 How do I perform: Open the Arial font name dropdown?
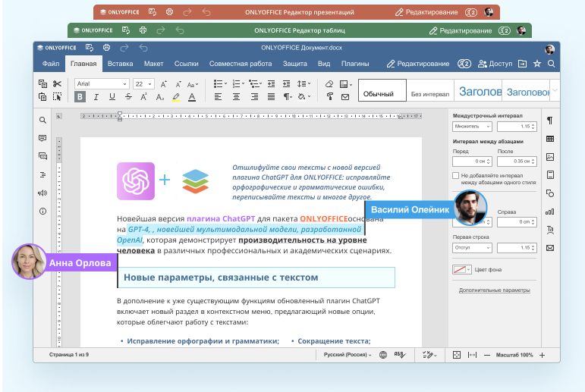102,84
